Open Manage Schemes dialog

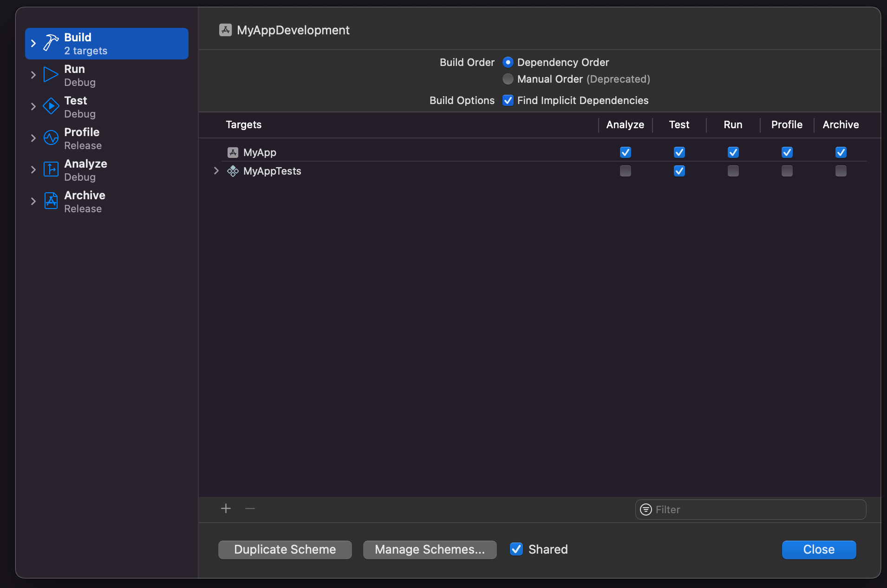pyautogui.click(x=430, y=549)
